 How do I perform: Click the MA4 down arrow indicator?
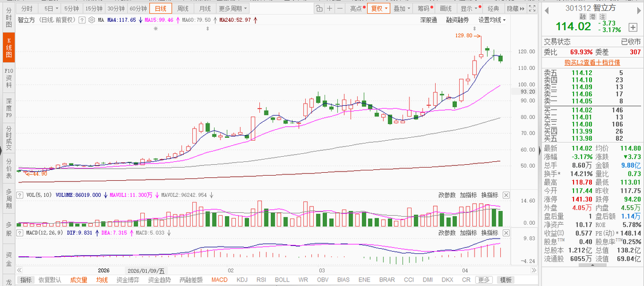[x=140, y=19]
